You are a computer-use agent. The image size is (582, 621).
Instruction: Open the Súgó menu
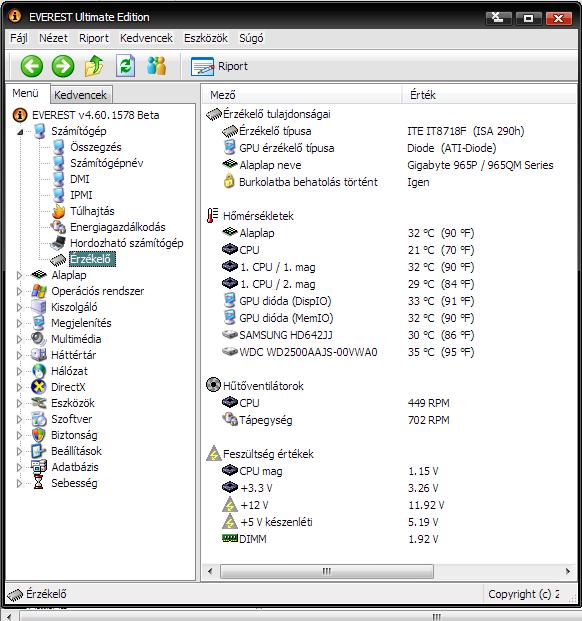pyautogui.click(x=251, y=38)
